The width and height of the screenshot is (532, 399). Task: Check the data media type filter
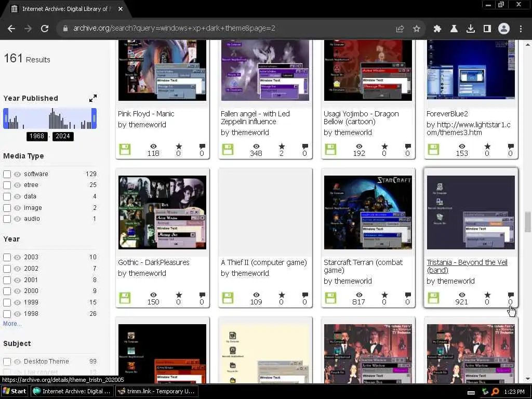7,196
